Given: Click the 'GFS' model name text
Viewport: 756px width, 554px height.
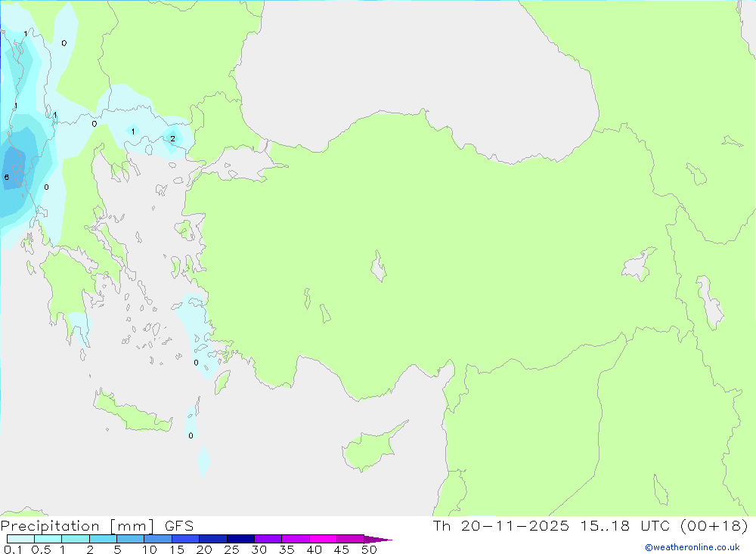Looking at the screenshot, I should pos(179,525).
